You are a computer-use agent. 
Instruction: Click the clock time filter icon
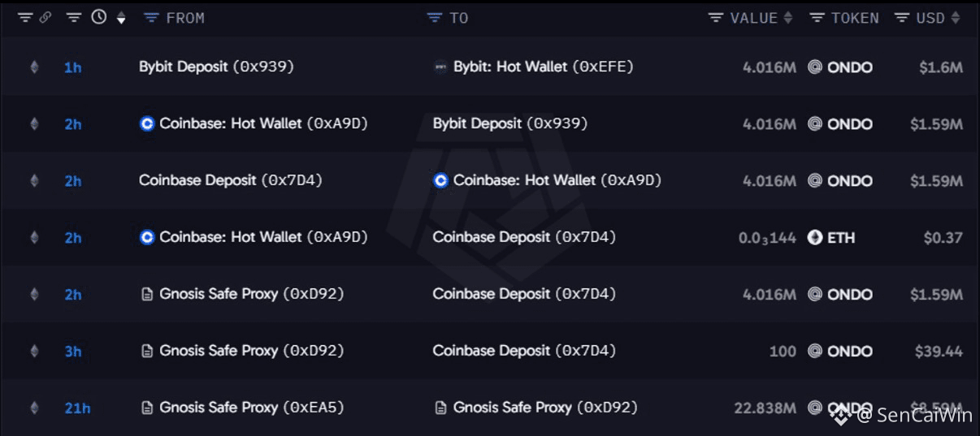point(99,17)
